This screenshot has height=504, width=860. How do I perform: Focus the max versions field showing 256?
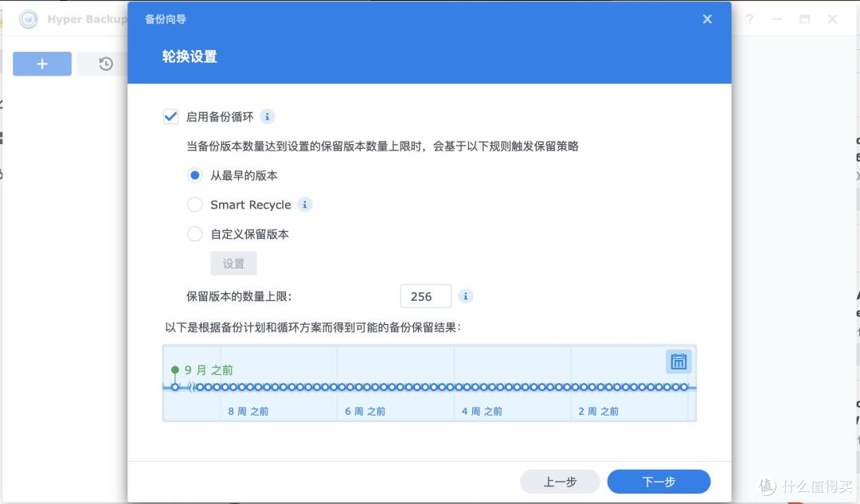click(425, 296)
